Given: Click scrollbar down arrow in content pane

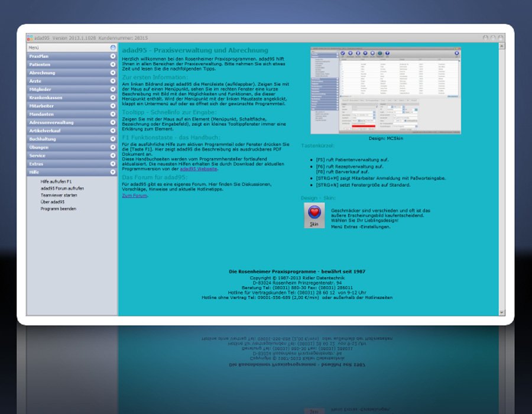Looking at the screenshot, I should pyautogui.click(x=502, y=312).
